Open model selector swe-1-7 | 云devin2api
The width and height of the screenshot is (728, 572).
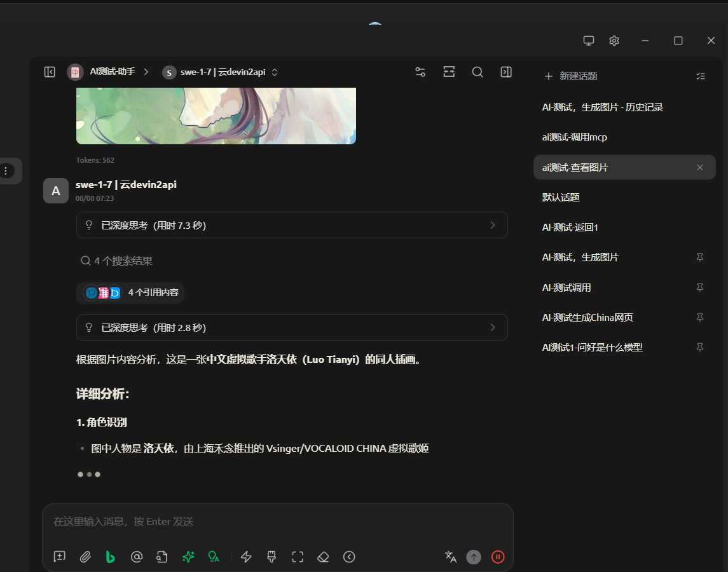(220, 72)
